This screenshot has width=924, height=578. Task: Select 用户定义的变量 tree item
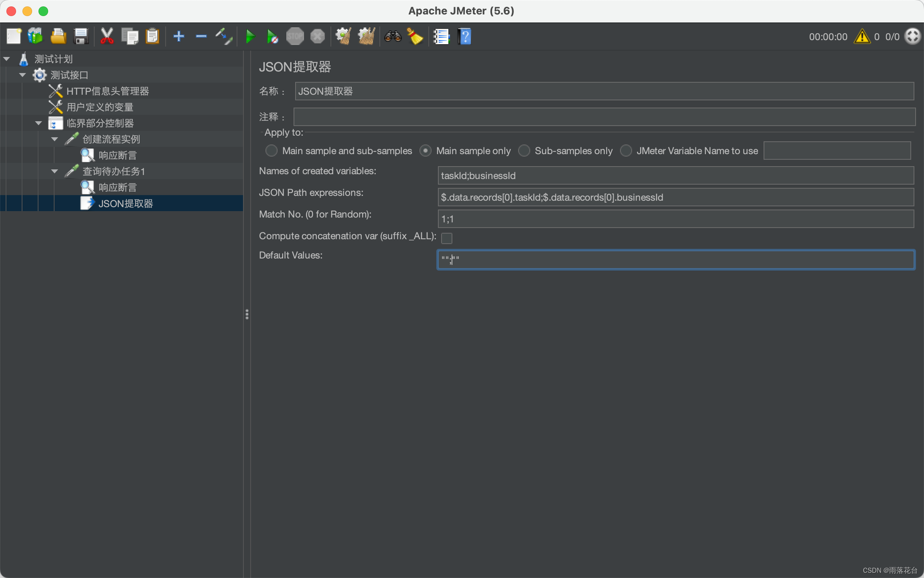[x=100, y=107]
